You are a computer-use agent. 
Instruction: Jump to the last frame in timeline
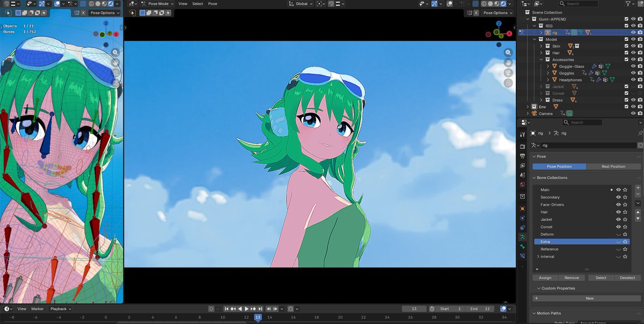tap(260, 309)
